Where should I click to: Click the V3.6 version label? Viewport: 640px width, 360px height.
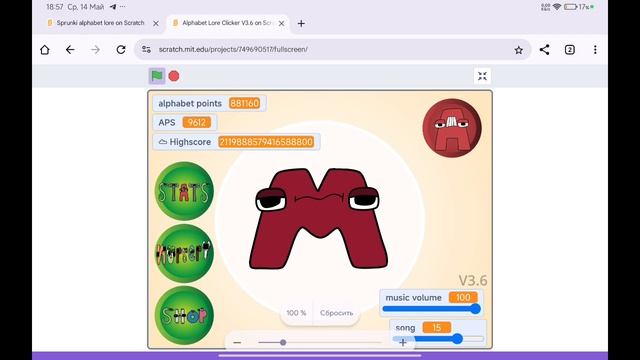[473, 280]
